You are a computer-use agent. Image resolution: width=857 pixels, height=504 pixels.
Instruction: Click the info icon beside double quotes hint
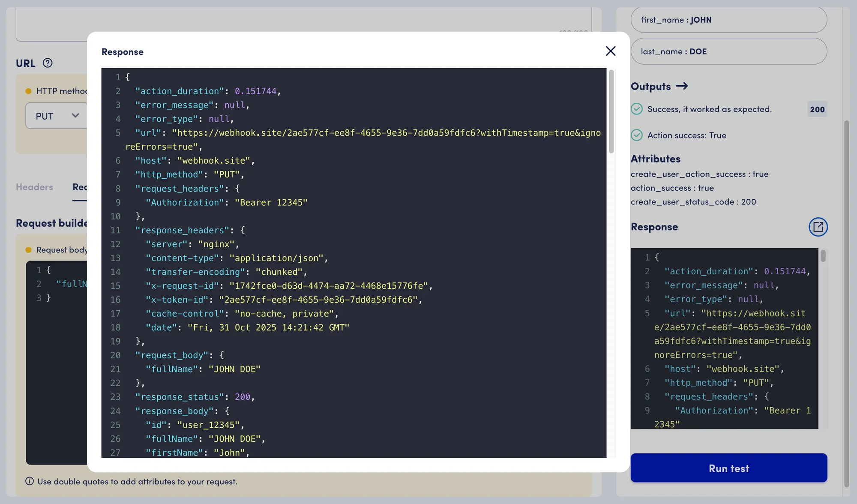(x=30, y=481)
